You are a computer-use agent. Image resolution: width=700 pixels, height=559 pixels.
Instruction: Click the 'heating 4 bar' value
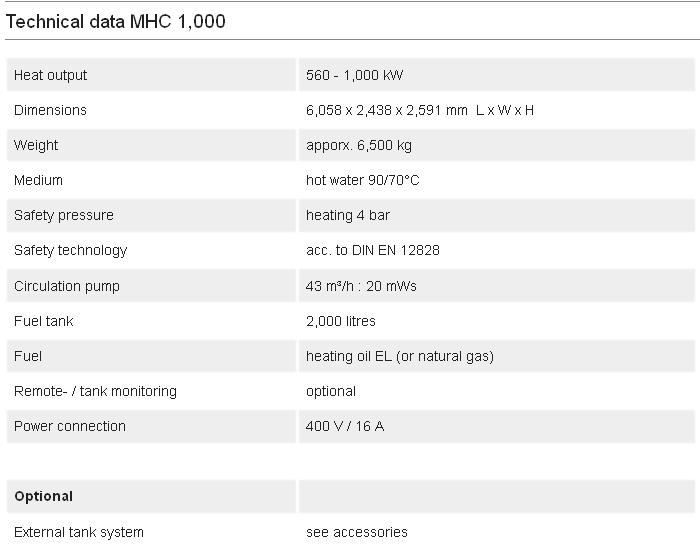pyautogui.click(x=348, y=215)
